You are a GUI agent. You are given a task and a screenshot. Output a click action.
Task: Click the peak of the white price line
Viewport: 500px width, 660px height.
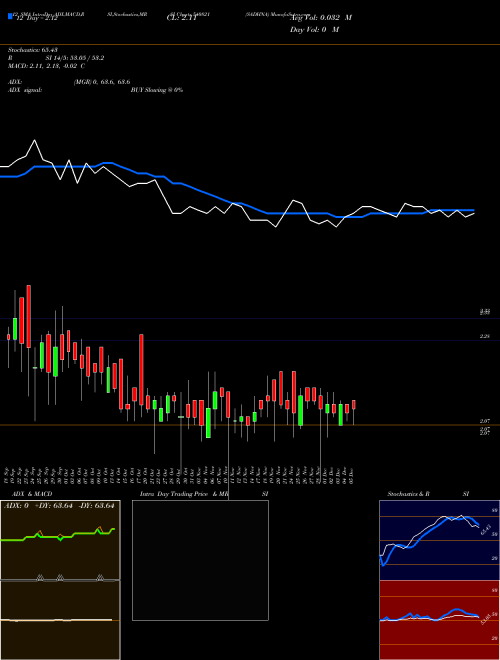(x=35, y=140)
